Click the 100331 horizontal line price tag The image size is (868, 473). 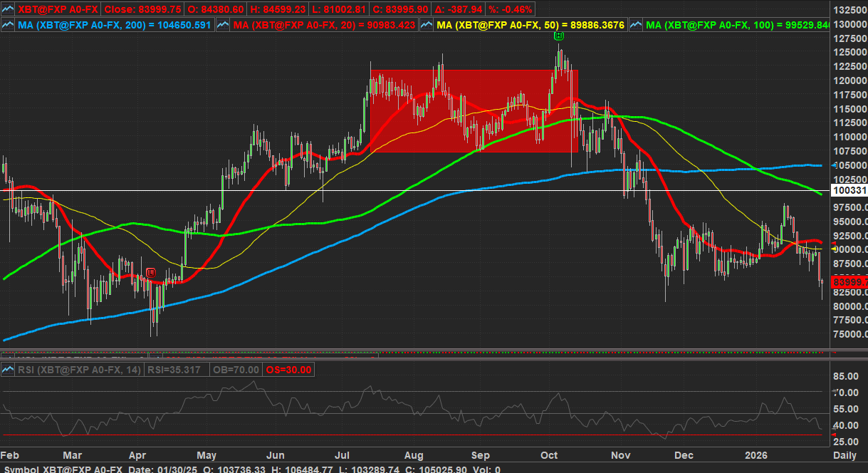point(849,191)
